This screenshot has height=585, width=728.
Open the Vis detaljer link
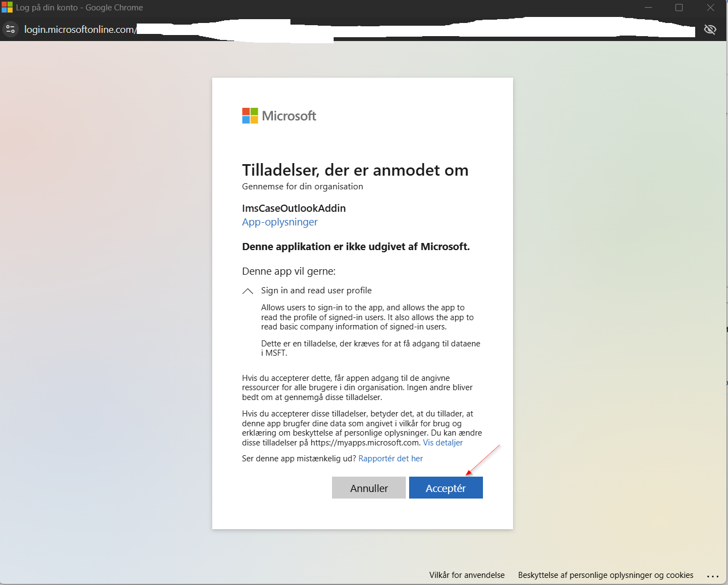pyautogui.click(x=442, y=443)
